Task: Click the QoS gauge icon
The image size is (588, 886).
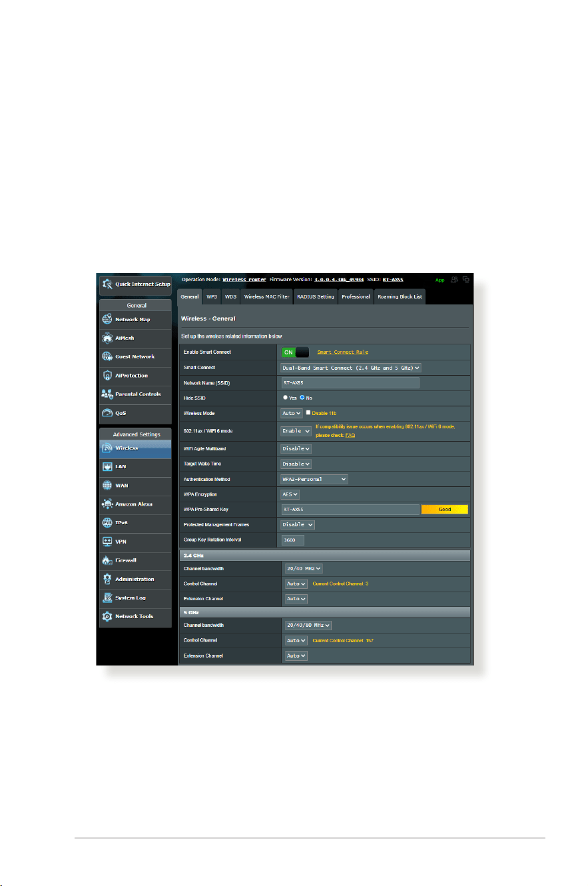Action: click(x=107, y=412)
